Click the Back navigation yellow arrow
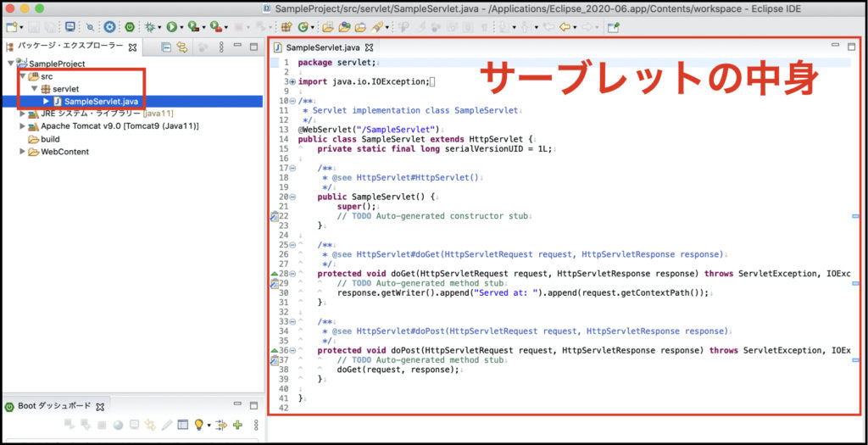Viewport: 868px width, 445px height. 564,26
